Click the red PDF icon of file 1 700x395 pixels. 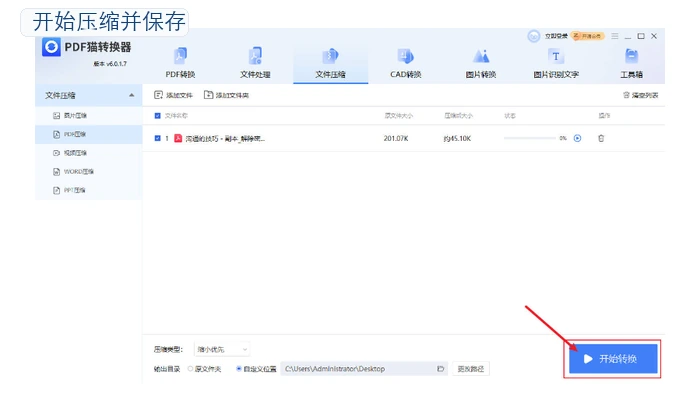(178, 138)
